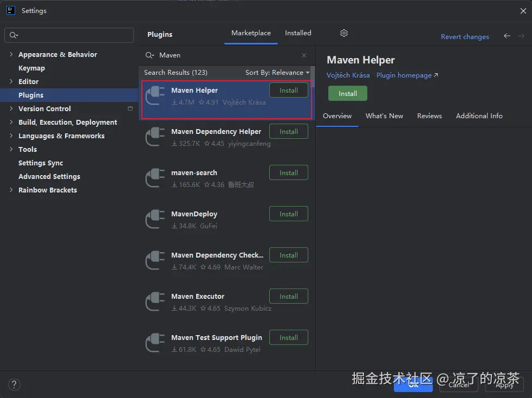Expand the Version Control node

(x=11, y=108)
